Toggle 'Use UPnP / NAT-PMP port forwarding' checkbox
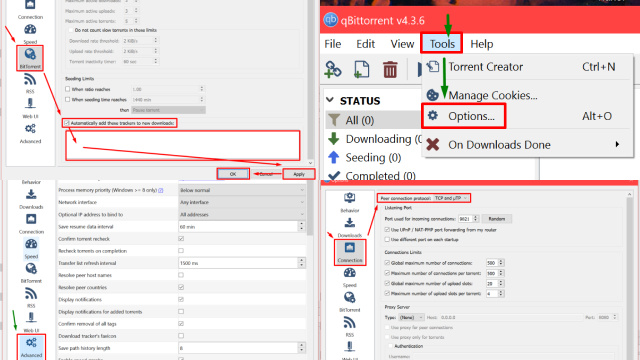 pyautogui.click(x=387, y=230)
